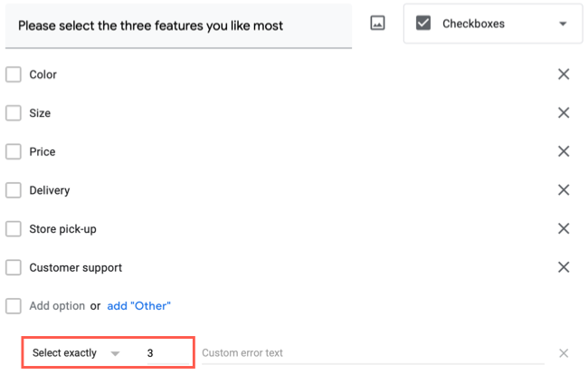The image size is (588, 375).
Task: Click the add "Other" link
Action: [139, 306]
